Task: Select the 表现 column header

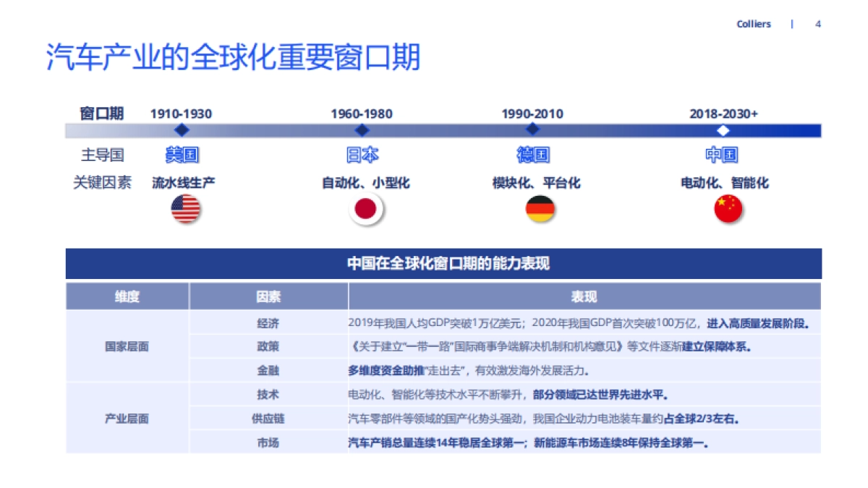Action: [584, 296]
